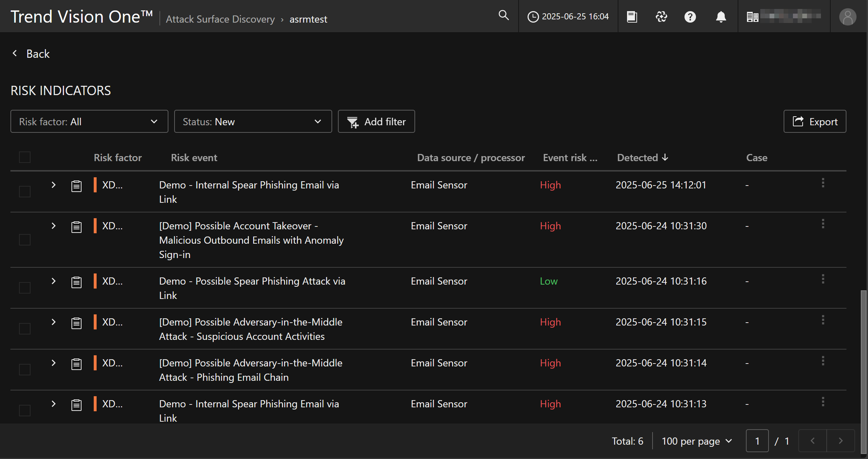Image resolution: width=868 pixels, height=459 pixels.
Task: Open three-dot menu for 14:12:01 event row
Action: point(823,183)
